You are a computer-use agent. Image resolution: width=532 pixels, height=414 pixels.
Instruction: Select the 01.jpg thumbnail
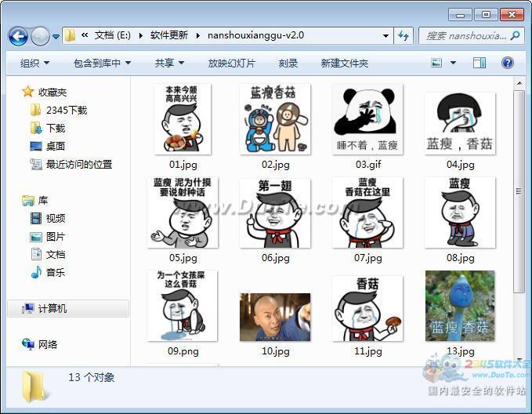[183, 119]
